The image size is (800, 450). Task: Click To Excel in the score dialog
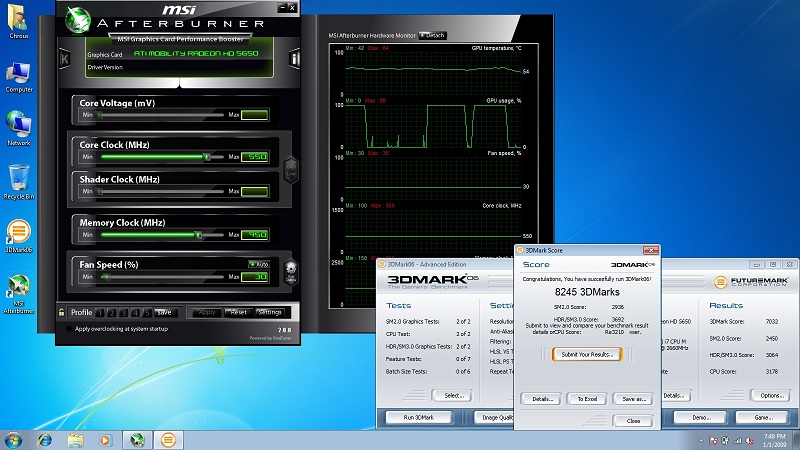(x=587, y=399)
